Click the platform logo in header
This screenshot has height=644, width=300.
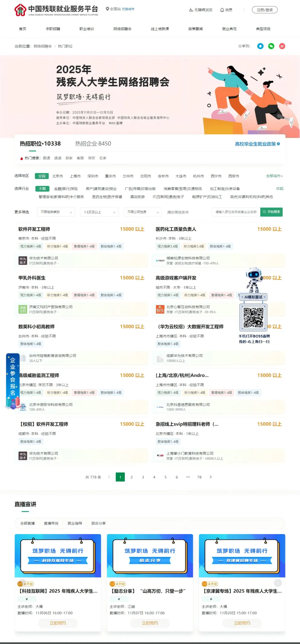tap(56, 10)
